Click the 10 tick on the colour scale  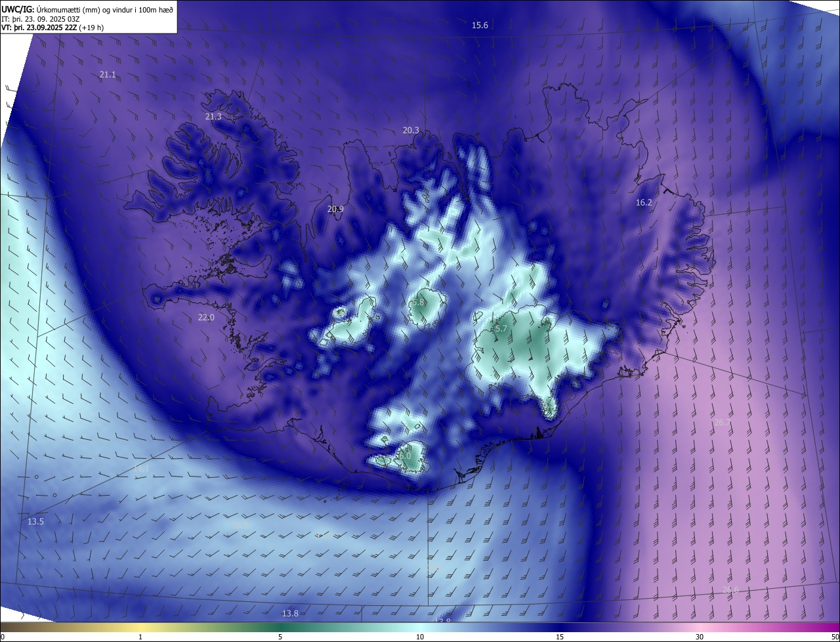[420, 637]
